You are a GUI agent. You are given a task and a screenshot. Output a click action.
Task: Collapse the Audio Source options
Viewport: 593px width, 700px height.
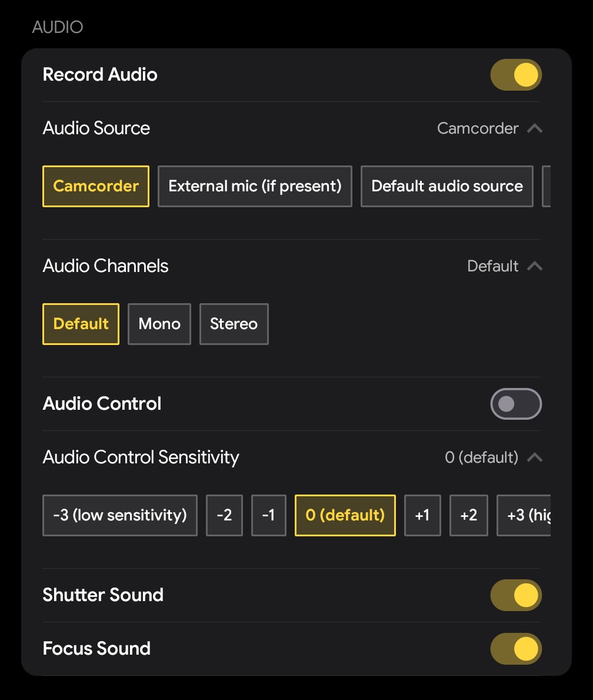535,128
